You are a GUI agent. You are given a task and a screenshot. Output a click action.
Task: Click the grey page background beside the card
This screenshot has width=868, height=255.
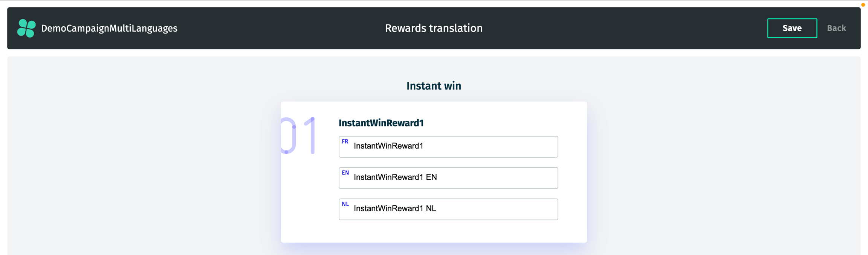point(151,169)
